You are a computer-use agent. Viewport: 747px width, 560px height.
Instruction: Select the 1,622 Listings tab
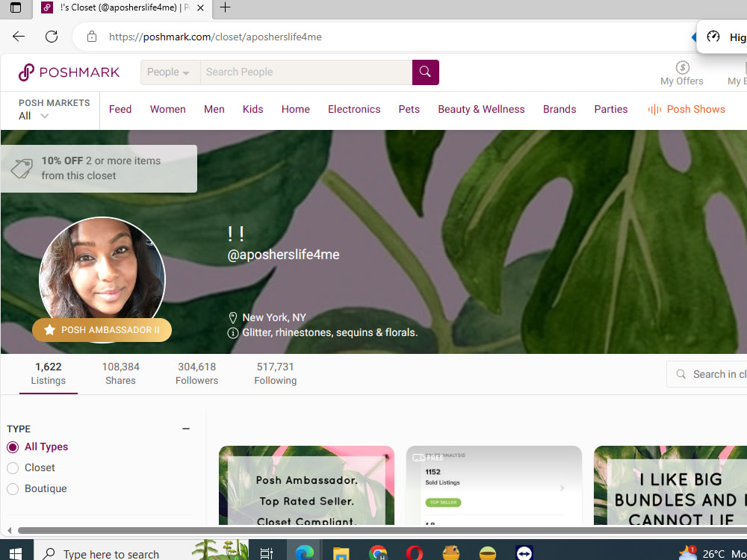pos(48,374)
